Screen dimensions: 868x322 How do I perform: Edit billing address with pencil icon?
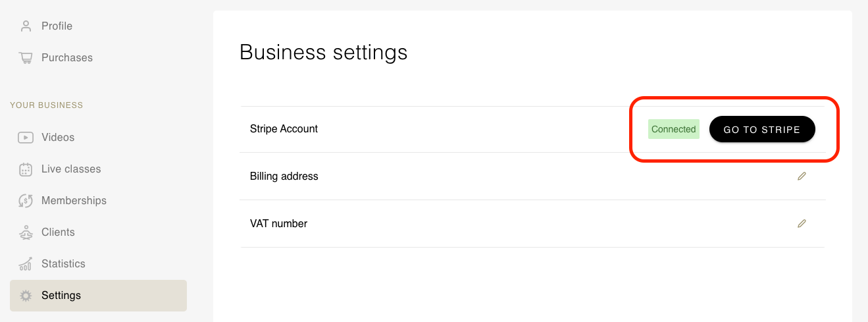click(x=802, y=176)
